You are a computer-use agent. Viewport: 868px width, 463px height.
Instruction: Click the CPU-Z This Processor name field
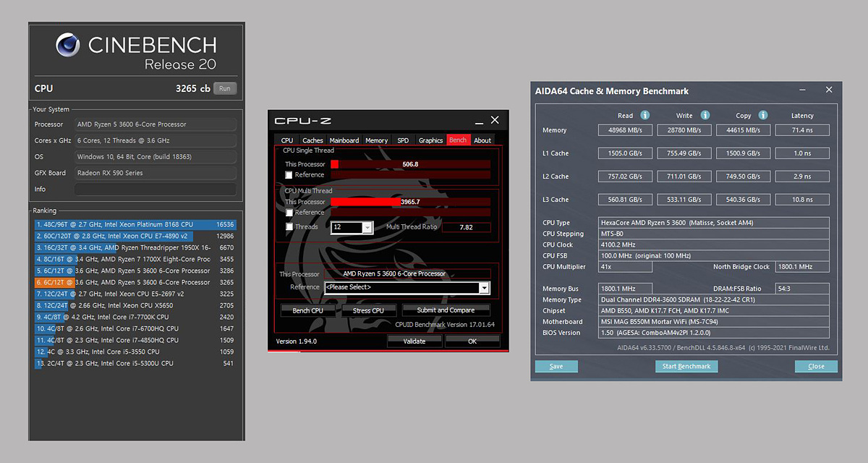click(407, 273)
